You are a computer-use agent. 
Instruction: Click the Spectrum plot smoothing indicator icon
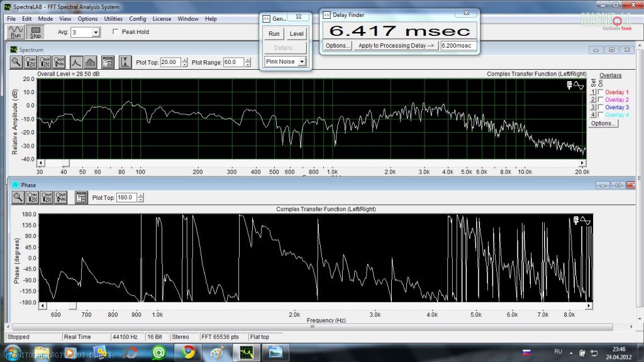pos(575,85)
